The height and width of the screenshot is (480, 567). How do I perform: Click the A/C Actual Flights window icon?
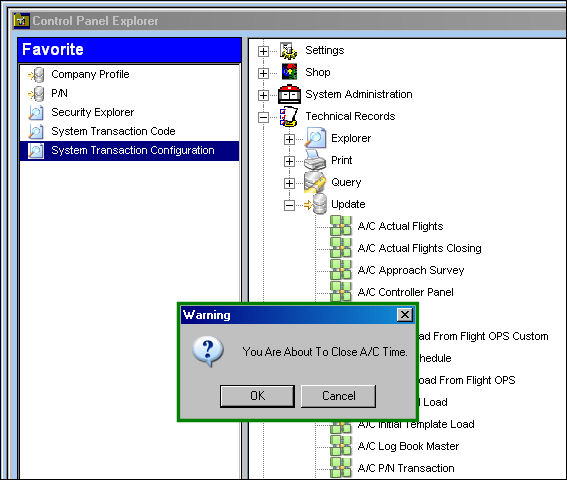click(341, 226)
